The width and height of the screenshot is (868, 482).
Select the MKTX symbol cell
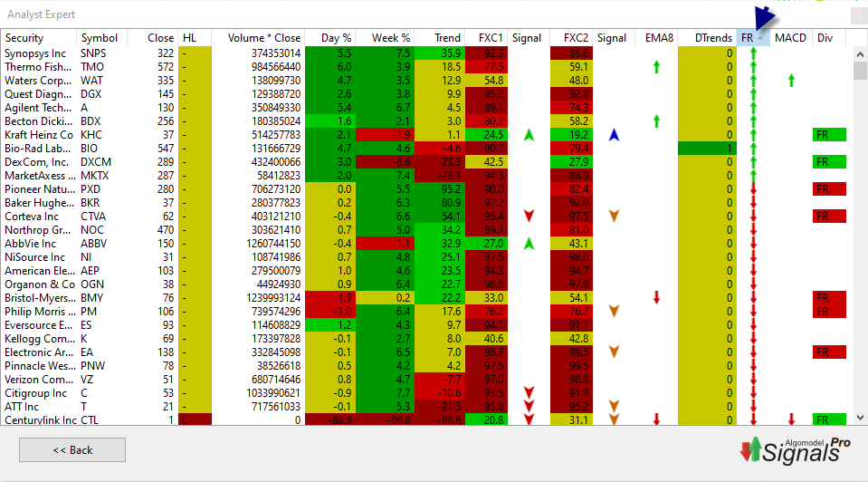pos(95,176)
